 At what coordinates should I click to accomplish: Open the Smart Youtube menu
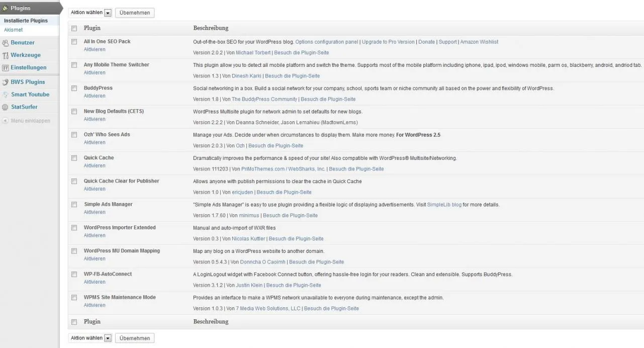30,95
